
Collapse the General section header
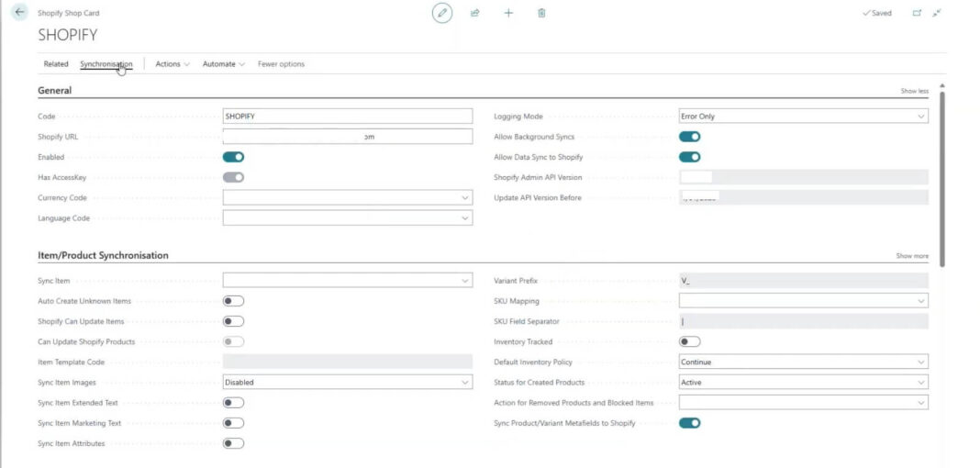[55, 90]
